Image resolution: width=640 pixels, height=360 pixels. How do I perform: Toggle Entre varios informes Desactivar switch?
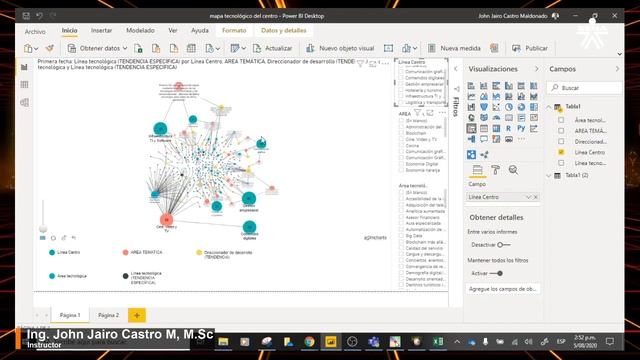(504, 245)
